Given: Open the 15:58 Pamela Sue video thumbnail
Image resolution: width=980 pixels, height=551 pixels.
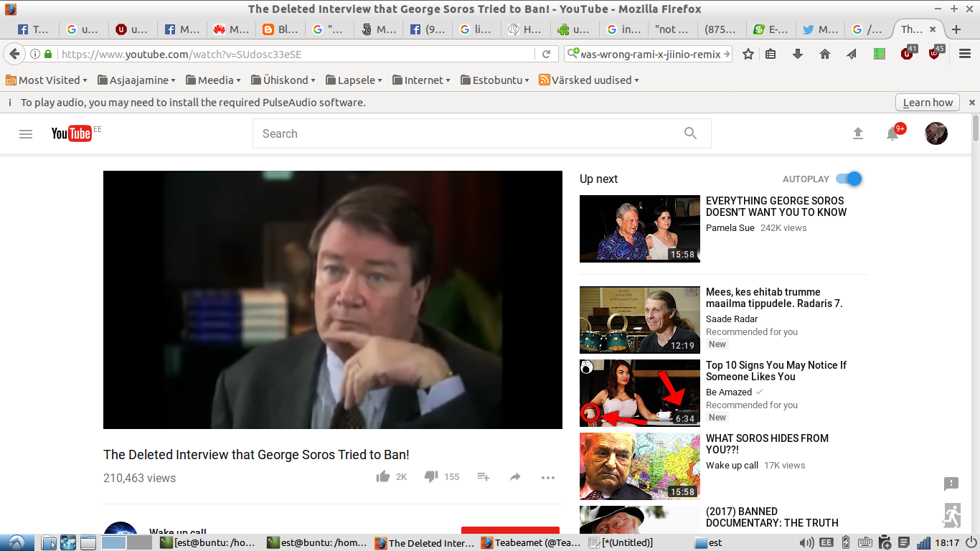Looking at the screenshot, I should 640,228.
